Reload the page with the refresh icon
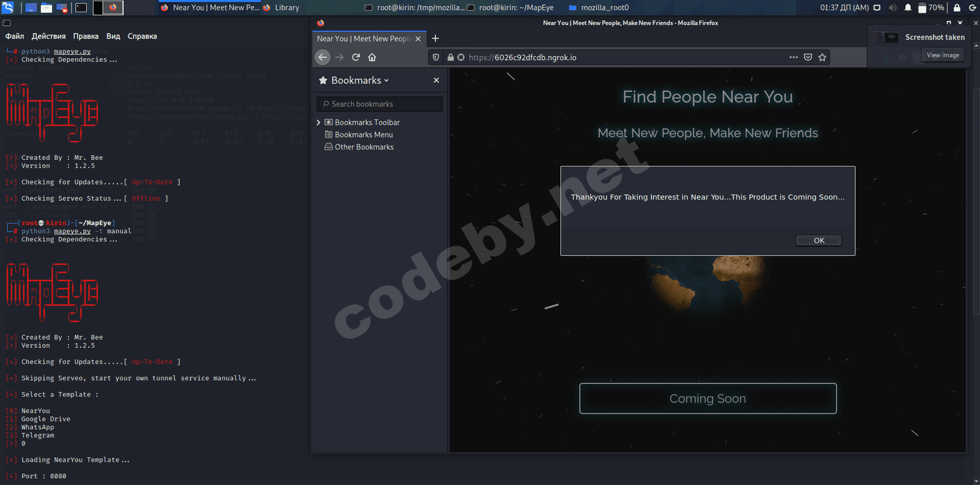This screenshot has width=980, height=485. click(356, 57)
